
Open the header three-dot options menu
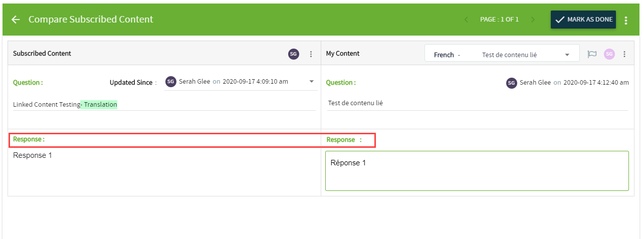tap(626, 20)
